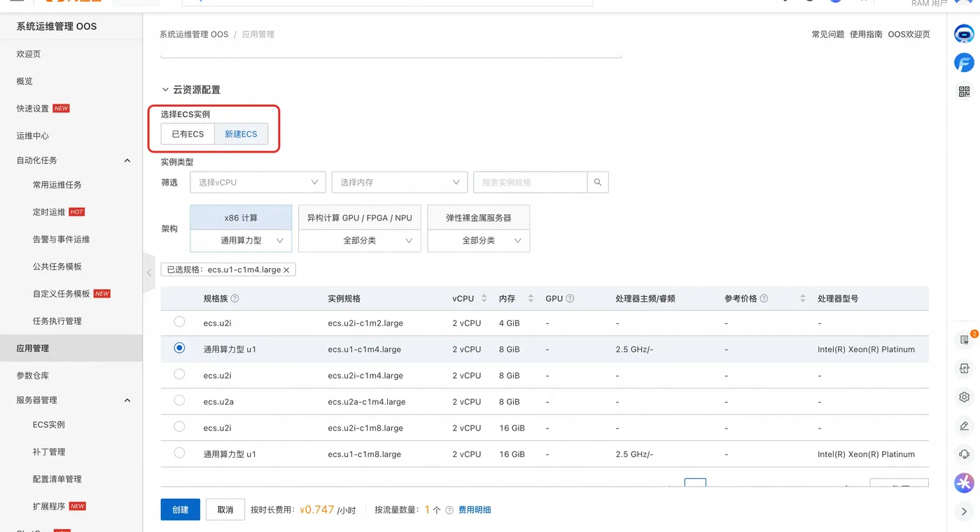The height and width of the screenshot is (532, 980).
Task: Collapse the 服务器管理 menu group
Action: tap(127, 400)
